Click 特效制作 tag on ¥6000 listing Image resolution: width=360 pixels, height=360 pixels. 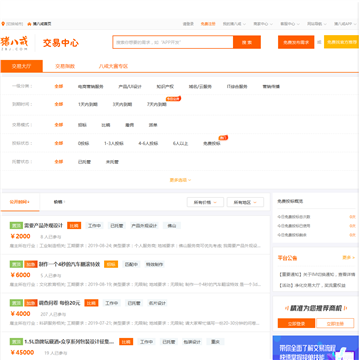click(154, 264)
